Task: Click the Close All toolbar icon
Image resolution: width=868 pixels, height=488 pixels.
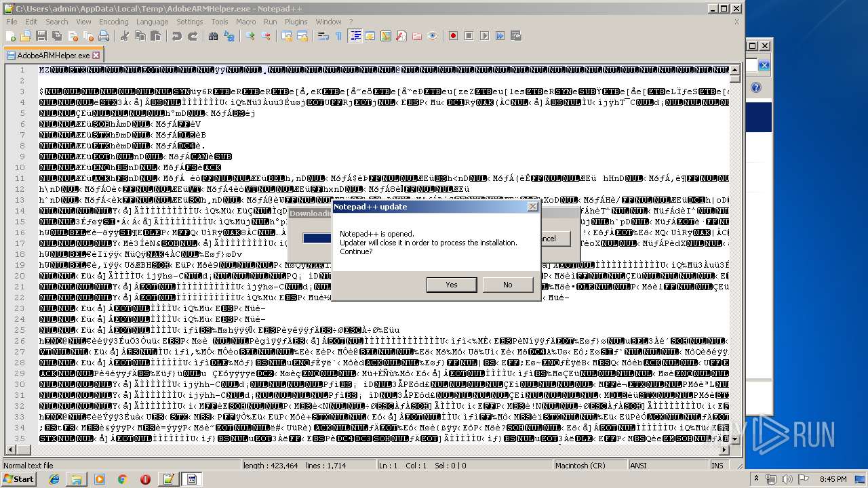Action: [88, 36]
